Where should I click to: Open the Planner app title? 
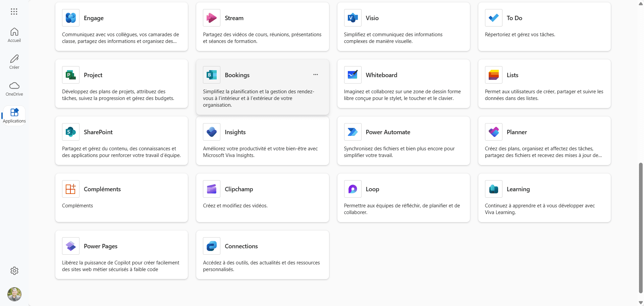(x=517, y=132)
